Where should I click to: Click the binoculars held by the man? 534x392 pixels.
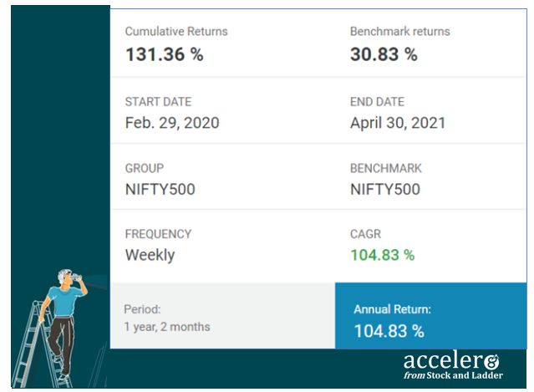[x=77, y=277]
